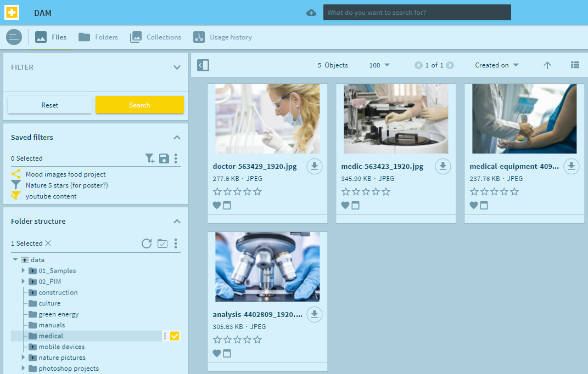Expand the photoshop projects folder

23,368
